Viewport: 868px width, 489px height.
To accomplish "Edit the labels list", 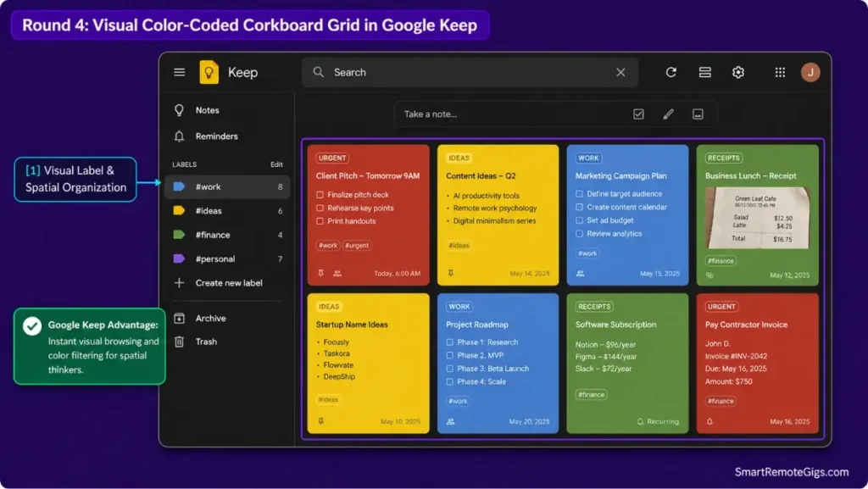I will pos(276,164).
